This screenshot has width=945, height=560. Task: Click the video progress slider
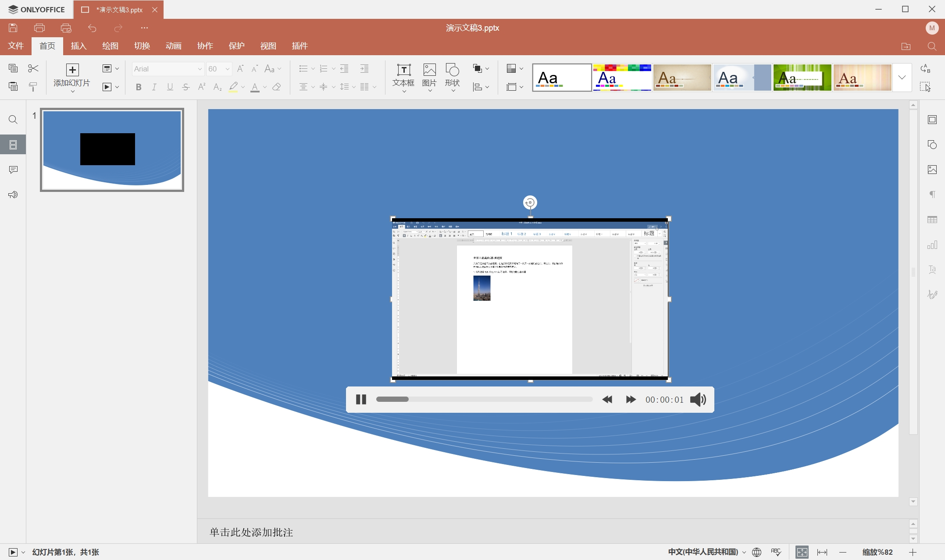click(x=484, y=399)
